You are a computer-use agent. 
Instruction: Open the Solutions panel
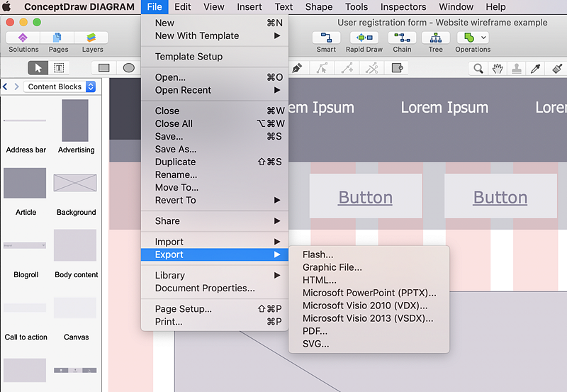23,38
